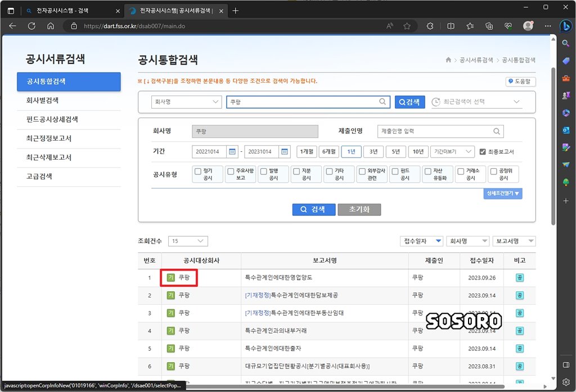Check the 펀드공시 checkbox
576x392 pixels.
(x=395, y=171)
